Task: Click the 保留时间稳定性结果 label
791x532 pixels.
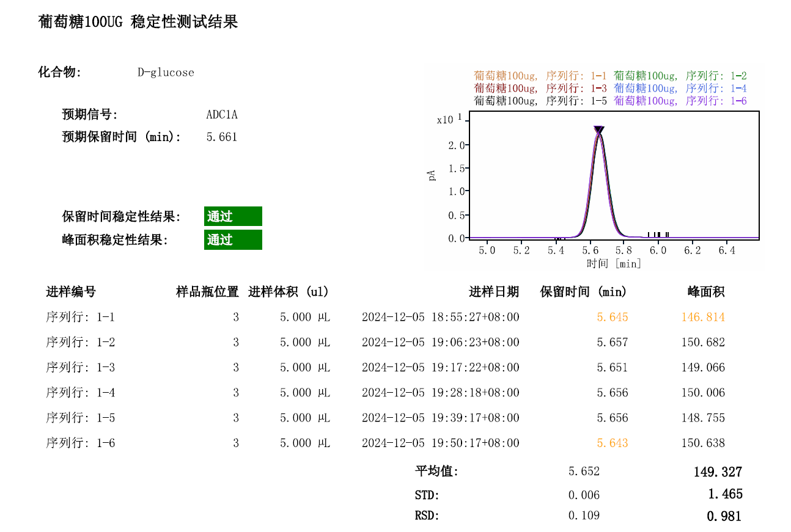Action: (x=122, y=217)
